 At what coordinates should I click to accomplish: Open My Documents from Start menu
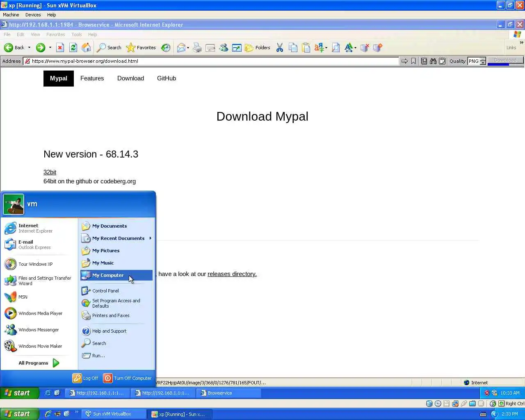click(x=116, y=226)
